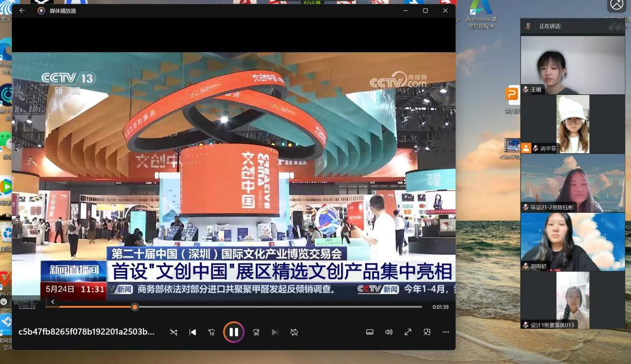Screen dimensions: 631x364
Task: Open the subtitles and captions menu
Action: (370, 332)
